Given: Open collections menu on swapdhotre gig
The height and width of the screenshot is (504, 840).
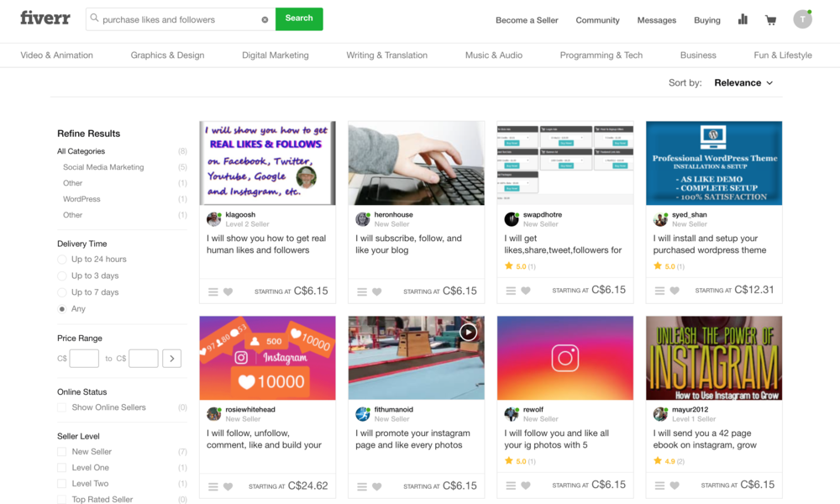Looking at the screenshot, I should pos(511,291).
